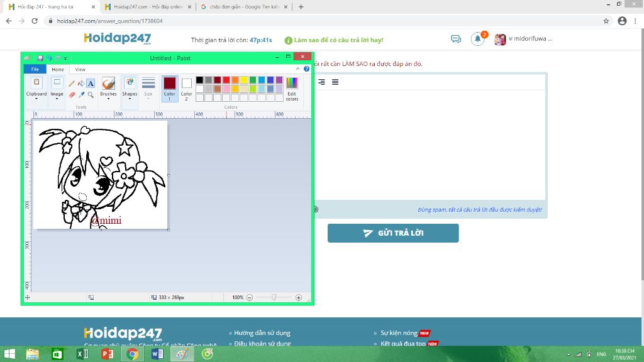644x362 pixels.
Task: Switch to Hỏi đáp 247 trang trả lời tab
Action: coord(52,6)
